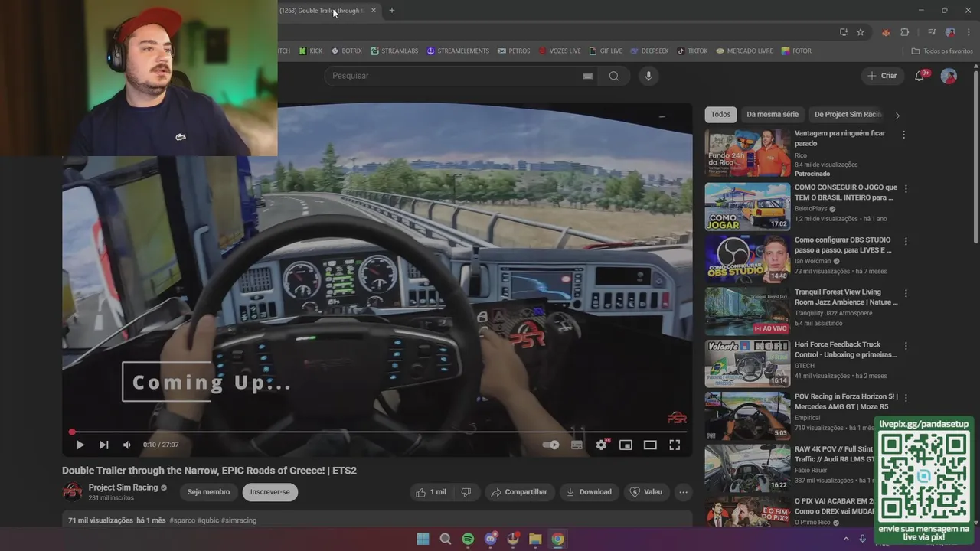The width and height of the screenshot is (980, 551).
Task: Open a new browser tab
Action: (x=392, y=11)
